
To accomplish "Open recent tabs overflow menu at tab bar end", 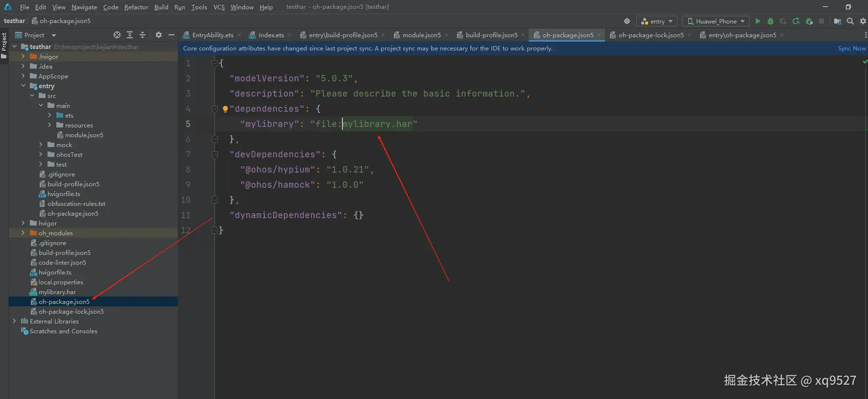I will [865, 35].
